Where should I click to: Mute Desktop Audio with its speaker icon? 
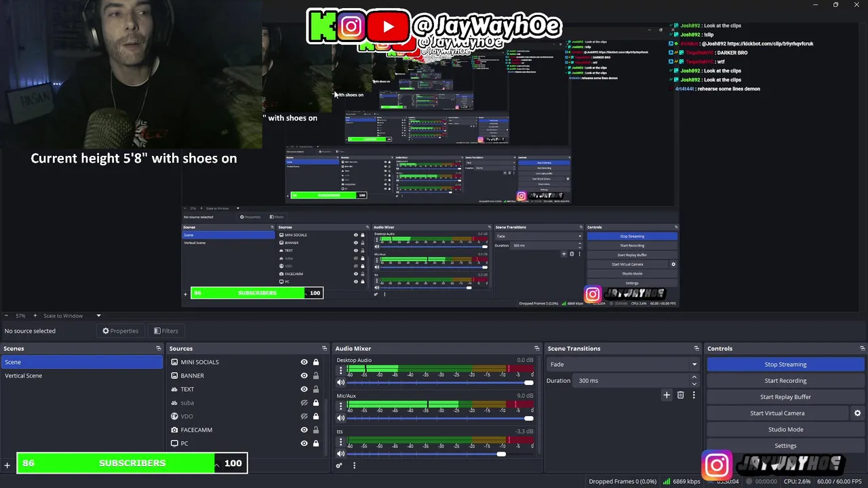340,382
